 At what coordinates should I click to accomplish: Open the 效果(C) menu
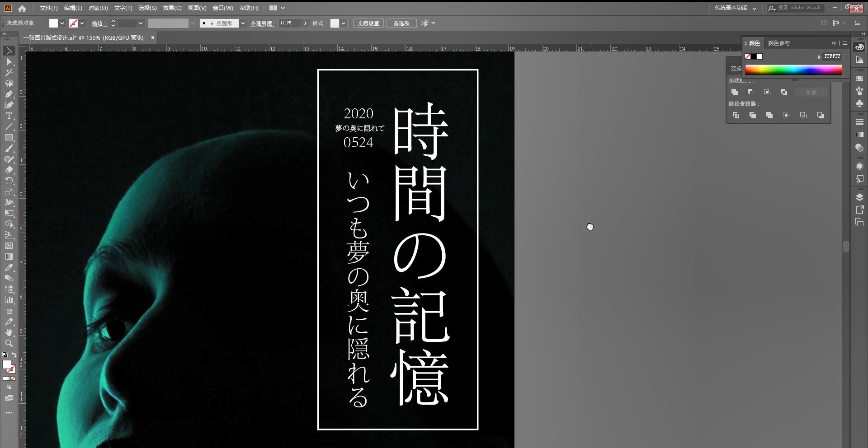tap(172, 8)
